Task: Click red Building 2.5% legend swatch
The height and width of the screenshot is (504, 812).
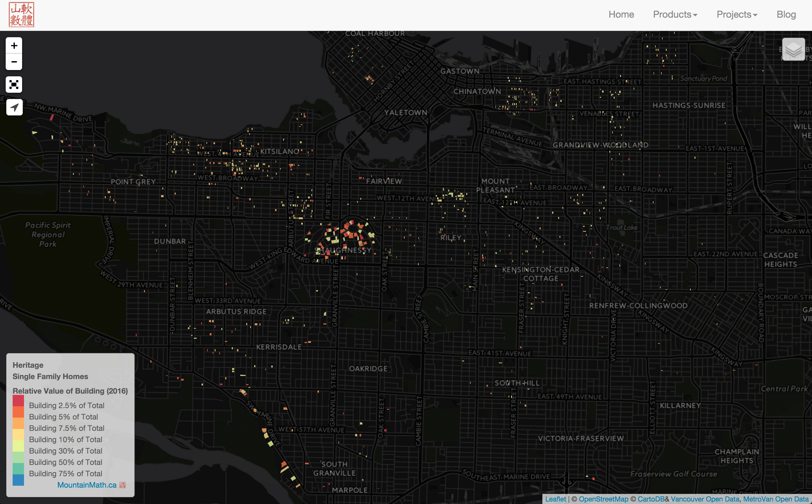Action: tap(18, 400)
